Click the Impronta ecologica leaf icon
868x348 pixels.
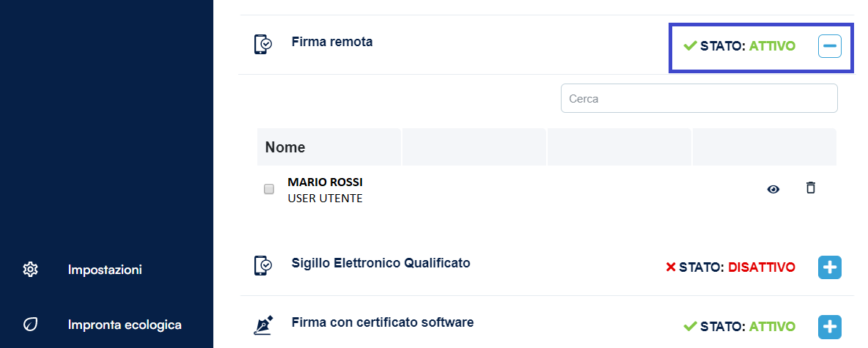30,324
